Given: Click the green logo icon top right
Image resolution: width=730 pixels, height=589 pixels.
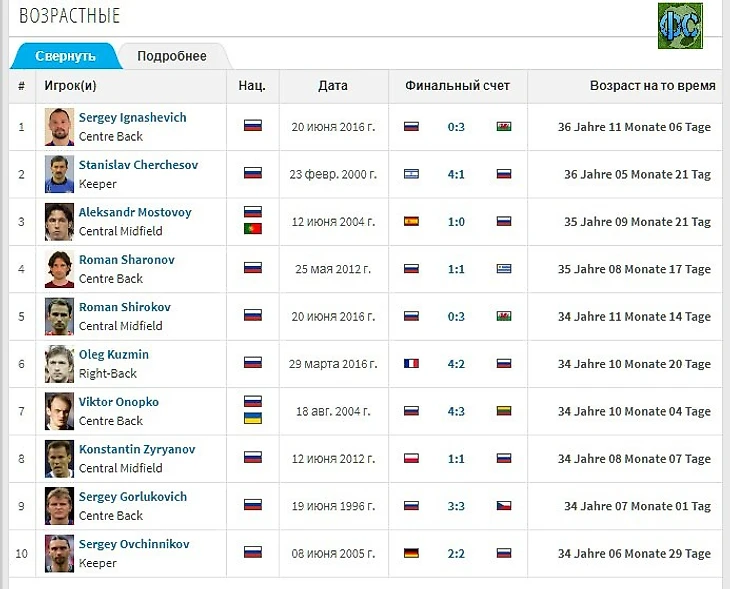Looking at the screenshot, I should tap(680, 25).
